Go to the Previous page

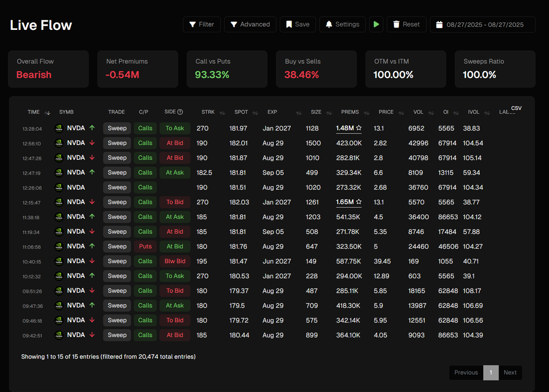click(466, 372)
